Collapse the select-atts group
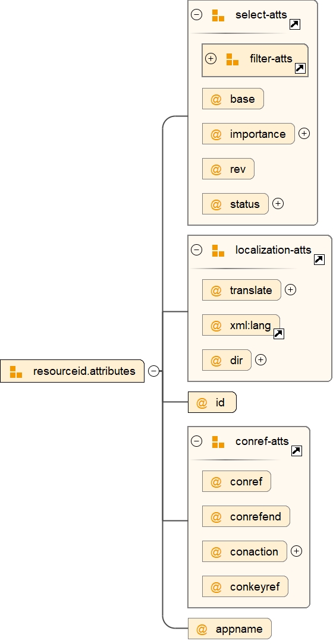Viewport: 333px width, 644px height. [x=197, y=15]
